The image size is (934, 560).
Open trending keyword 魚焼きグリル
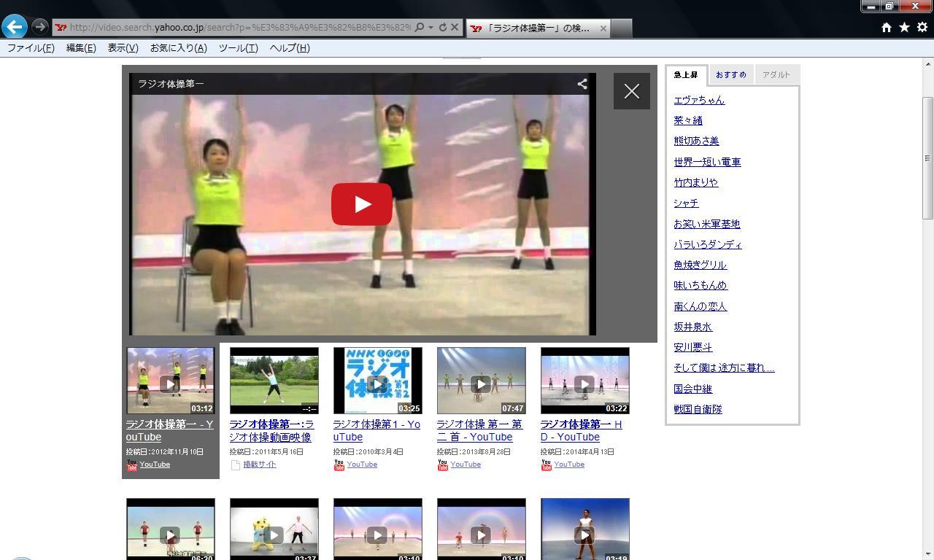pos(700,265)
